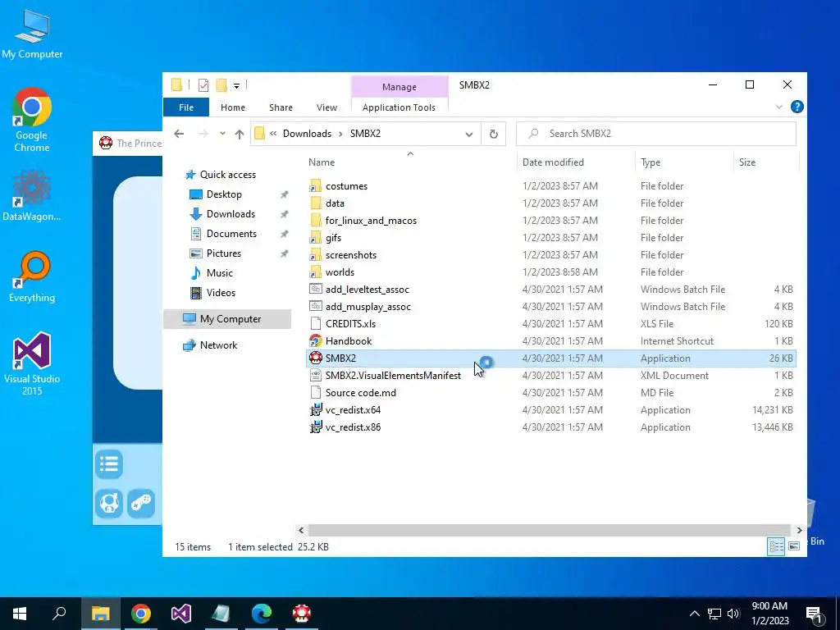Open notification center in taskbar

tap(814, 614)
